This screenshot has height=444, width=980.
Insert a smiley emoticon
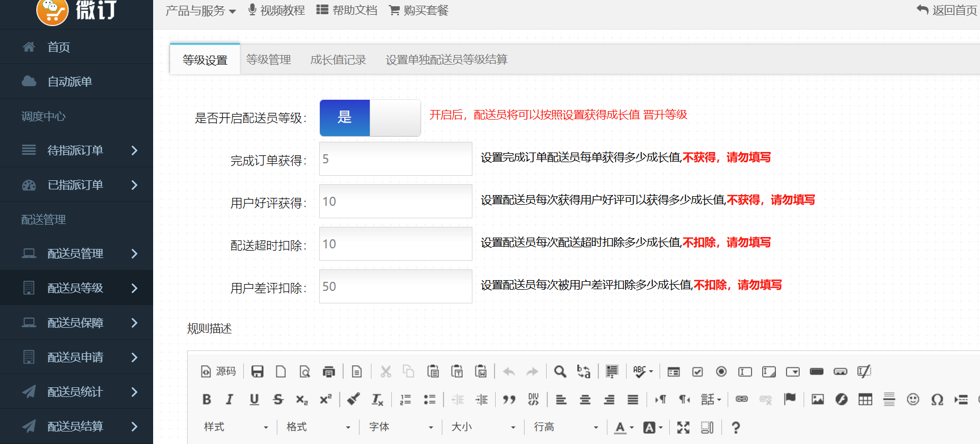click(913, 399)
